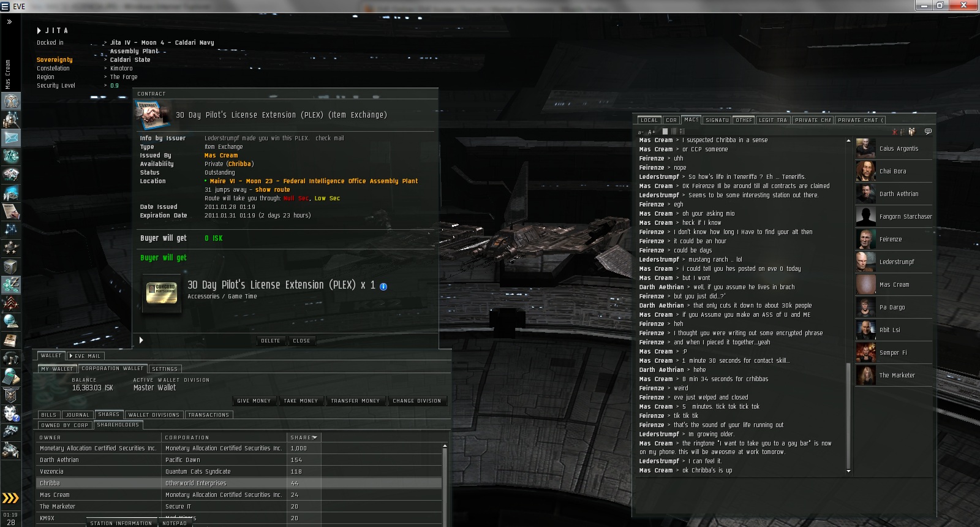Click Caius Argentis portrait in member list
The width and height of the screenshot is (980, 527).
pyautogui.click(x=865, y=149)
